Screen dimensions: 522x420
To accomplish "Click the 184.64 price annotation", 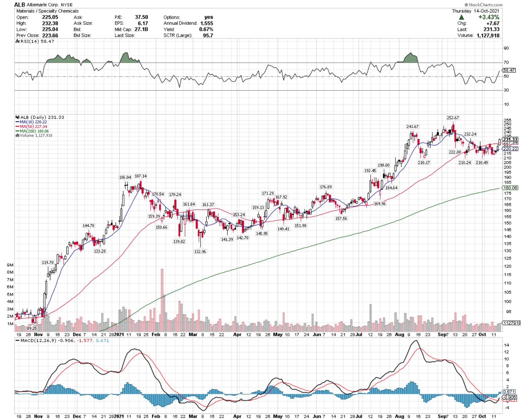I will click(391, 188).
